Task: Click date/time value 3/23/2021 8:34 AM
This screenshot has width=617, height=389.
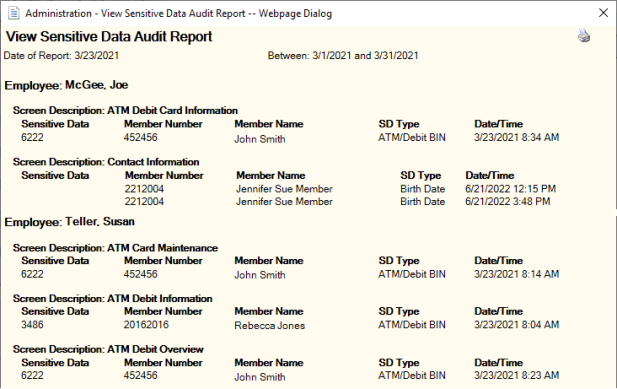Action: click(x=516, y=137)
